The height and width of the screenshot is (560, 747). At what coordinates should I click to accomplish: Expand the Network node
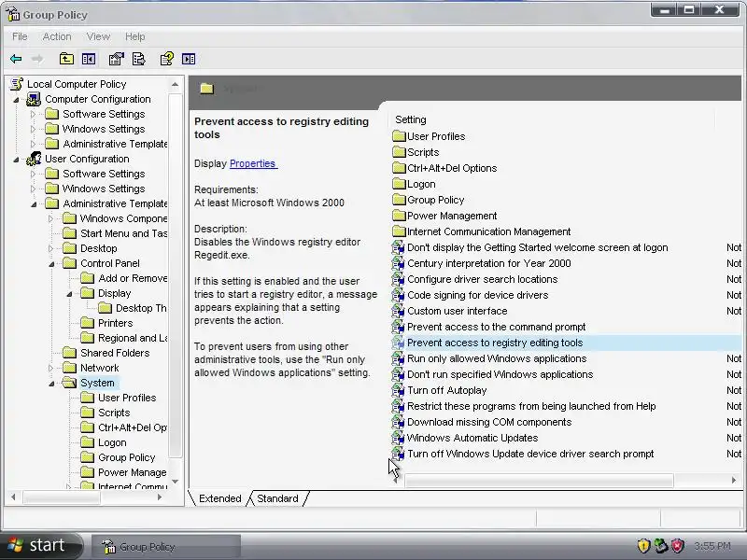click(50, 368)
